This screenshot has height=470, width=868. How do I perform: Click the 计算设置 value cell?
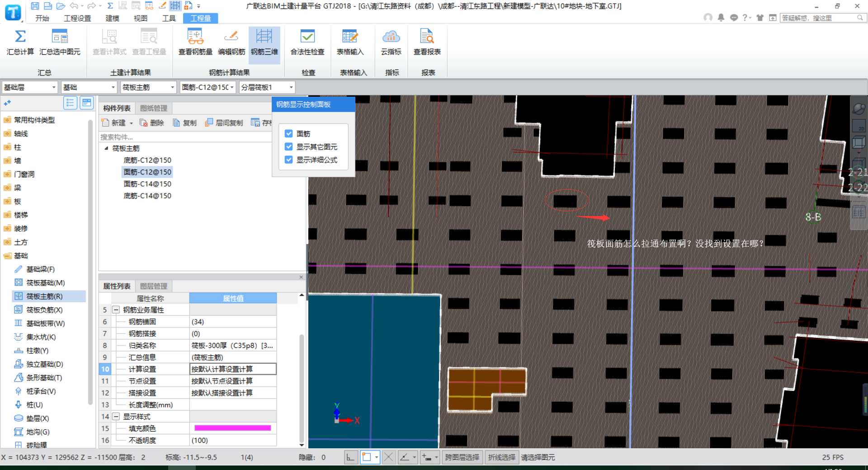[x=233, y=369]
